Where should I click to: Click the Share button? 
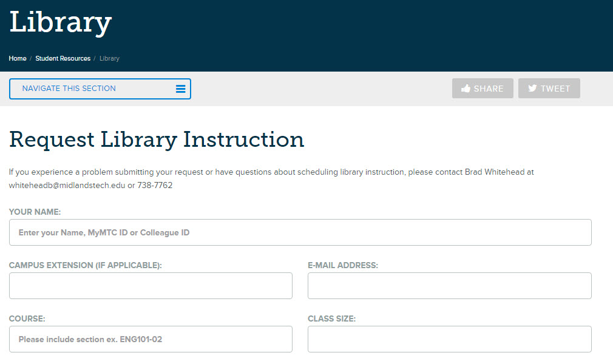coord(483,88)
